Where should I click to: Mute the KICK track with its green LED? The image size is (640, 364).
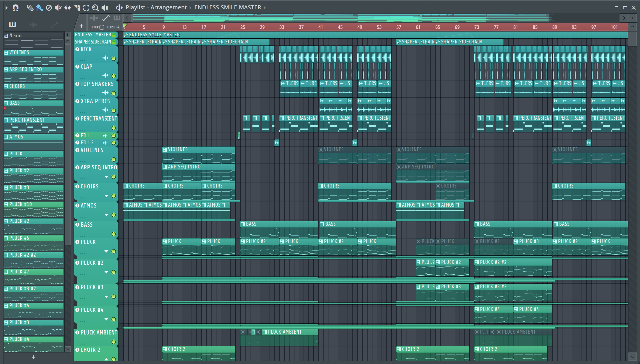[x=114, y=59]
